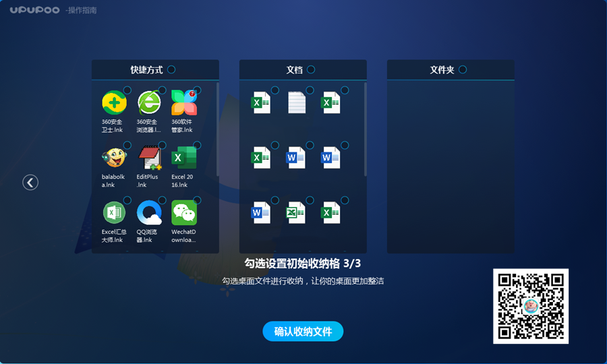
Task: Check the circle on Excel 2016.lnk
Action: point(197,145)
